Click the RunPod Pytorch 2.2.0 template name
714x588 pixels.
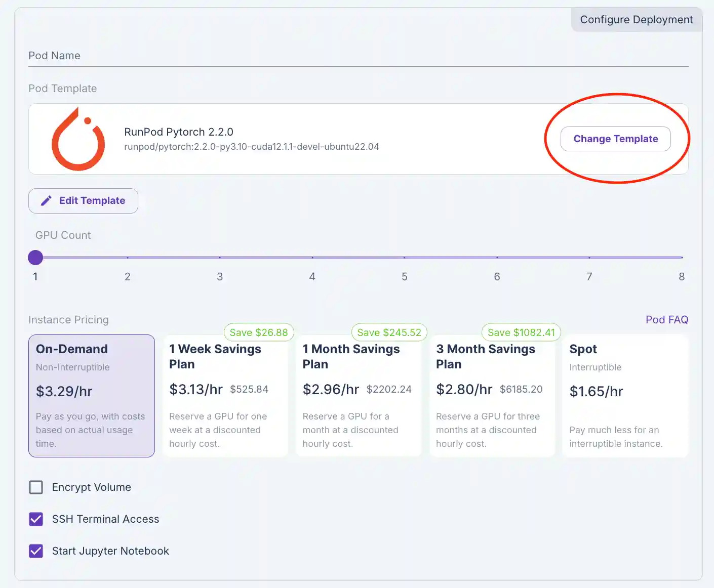179,132
